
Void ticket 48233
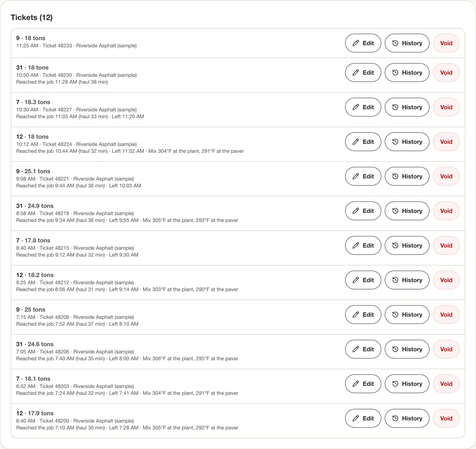click(446, 43)
